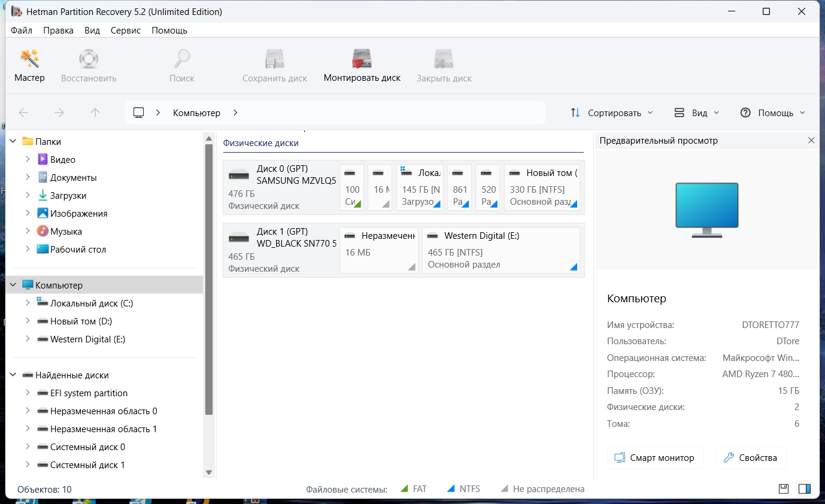This screenshot has width=825, height=504.
Task: Click the Смарт монитор button
Action: coord(655,458)
